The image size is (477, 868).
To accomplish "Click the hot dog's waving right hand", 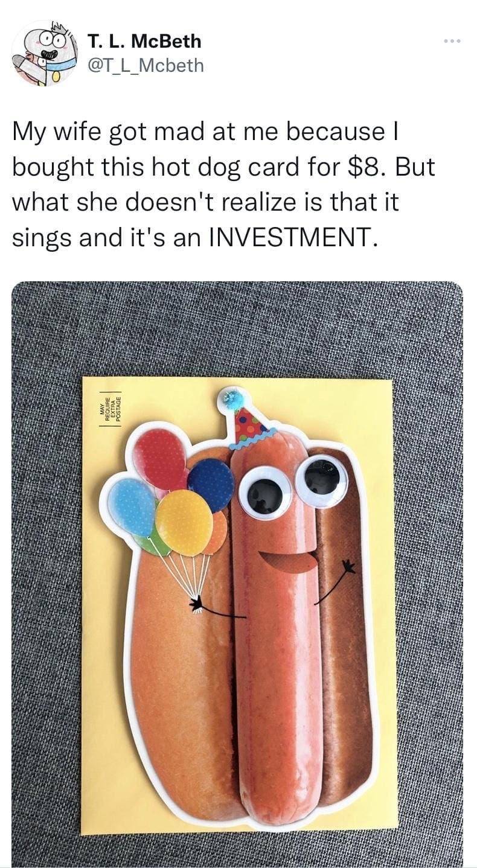I will (x=347, y=567).
